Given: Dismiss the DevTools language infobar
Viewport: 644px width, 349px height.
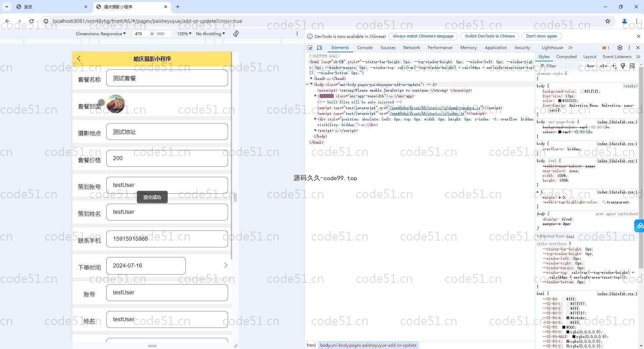Looking at the screenshot, I should click(x=638, y=36).
